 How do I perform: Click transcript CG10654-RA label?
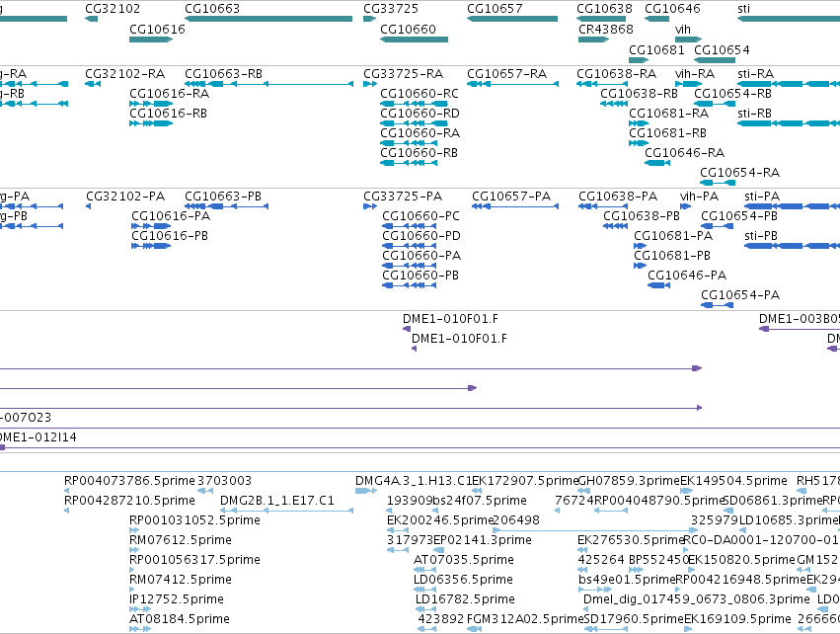pyautogui.click(x=740, y=172)
